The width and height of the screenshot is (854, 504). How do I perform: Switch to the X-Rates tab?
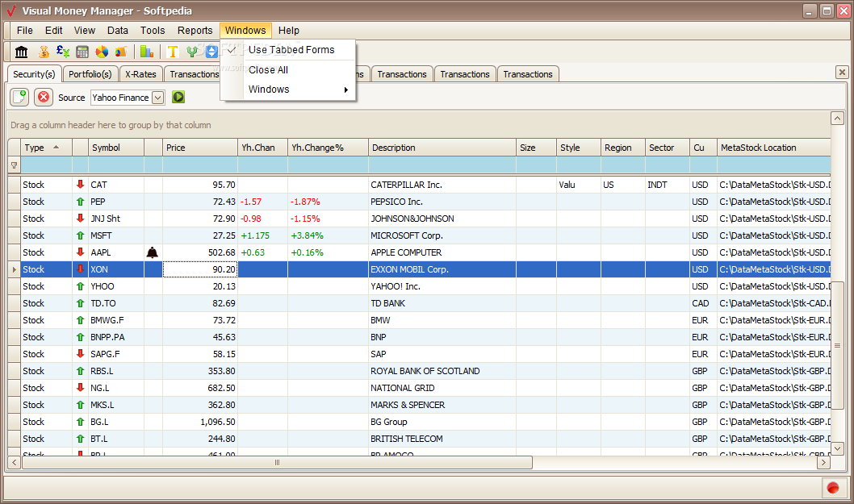[x=140, y=74]
